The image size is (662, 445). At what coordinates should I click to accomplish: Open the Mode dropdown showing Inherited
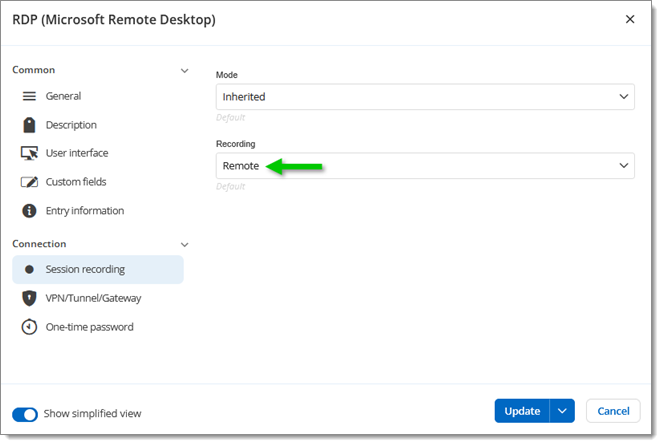[x=425, y=97]
